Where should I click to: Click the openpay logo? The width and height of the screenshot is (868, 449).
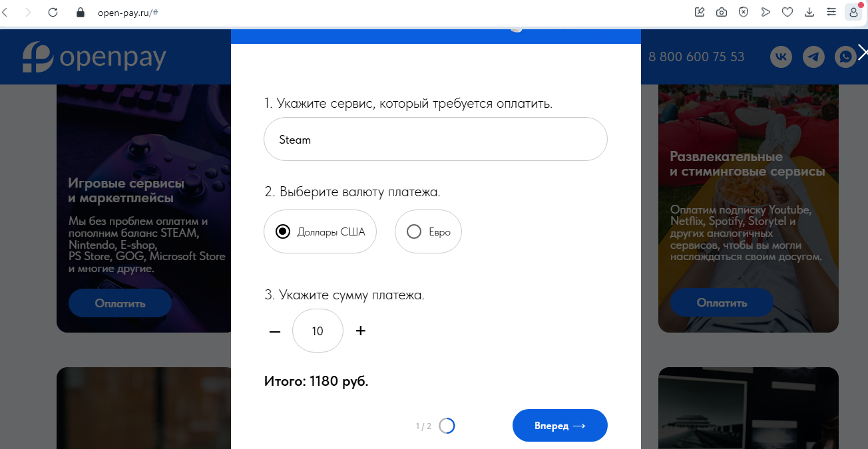[94, 57]
